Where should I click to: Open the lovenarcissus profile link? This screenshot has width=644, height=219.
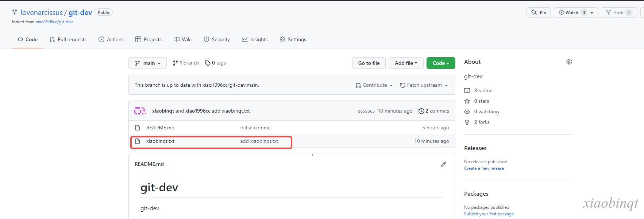click(42, 12)
